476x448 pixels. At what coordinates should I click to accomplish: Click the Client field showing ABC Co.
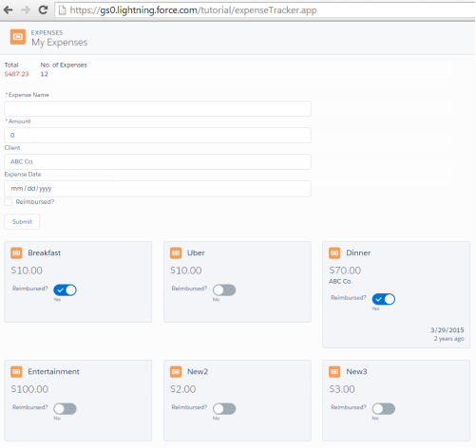click(158, 162)
